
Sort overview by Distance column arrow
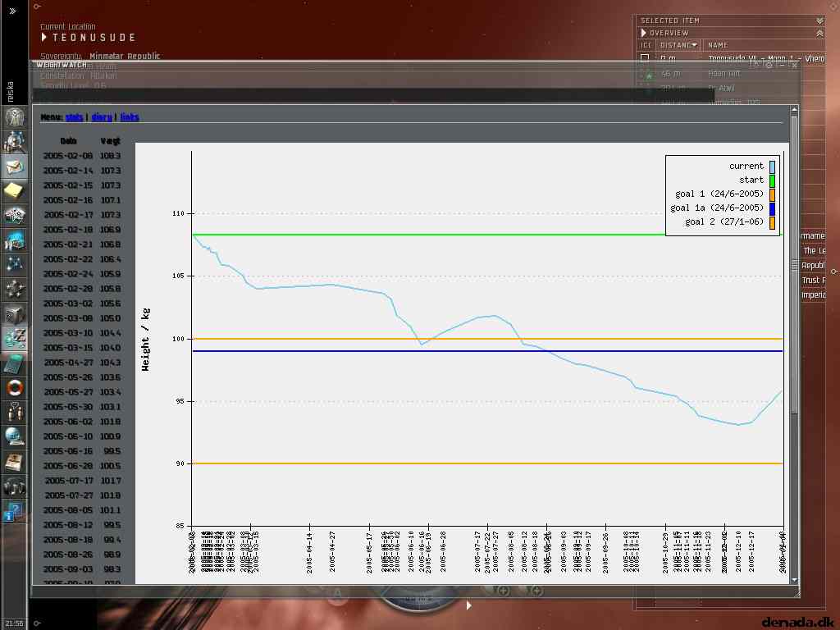tap(694, 46)
